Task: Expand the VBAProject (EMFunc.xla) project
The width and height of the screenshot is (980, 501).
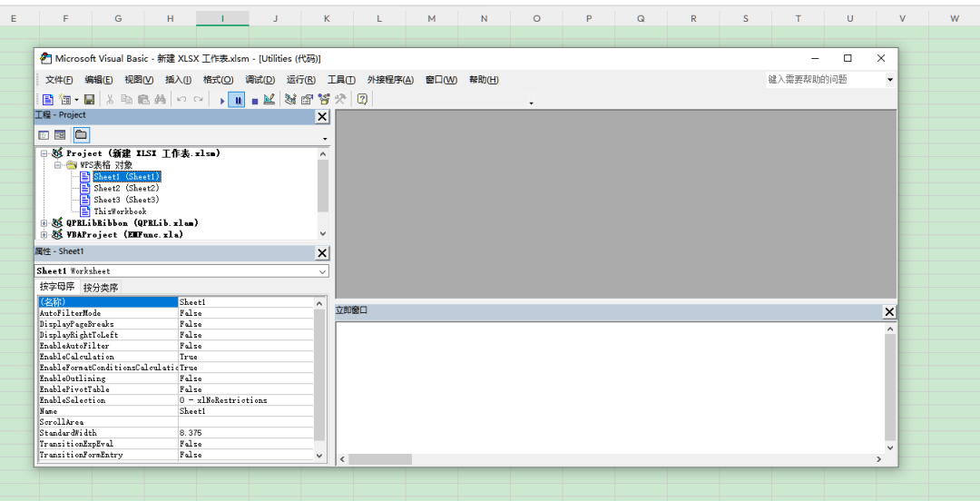Action: point(44,234)
